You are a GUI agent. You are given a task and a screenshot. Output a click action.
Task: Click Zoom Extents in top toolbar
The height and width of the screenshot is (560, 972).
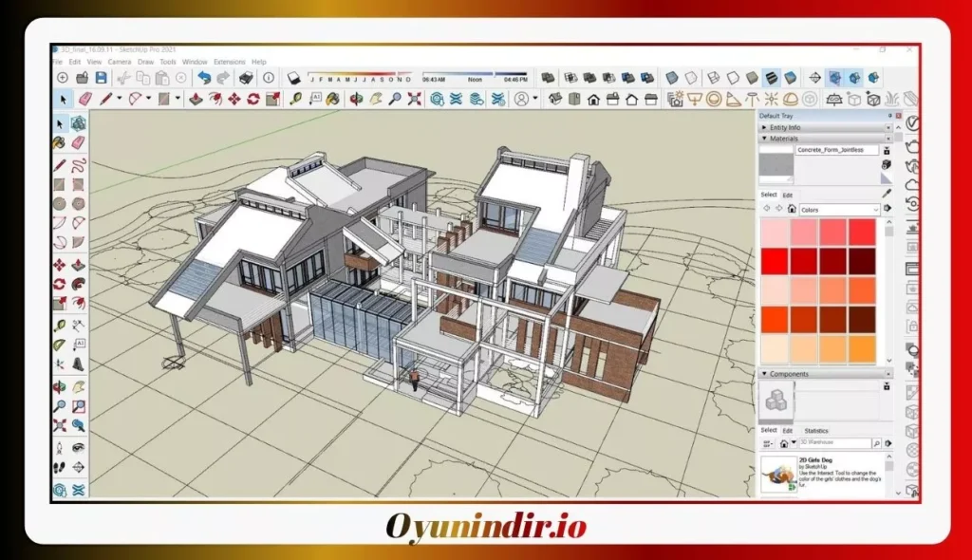(x=414, y=100)
